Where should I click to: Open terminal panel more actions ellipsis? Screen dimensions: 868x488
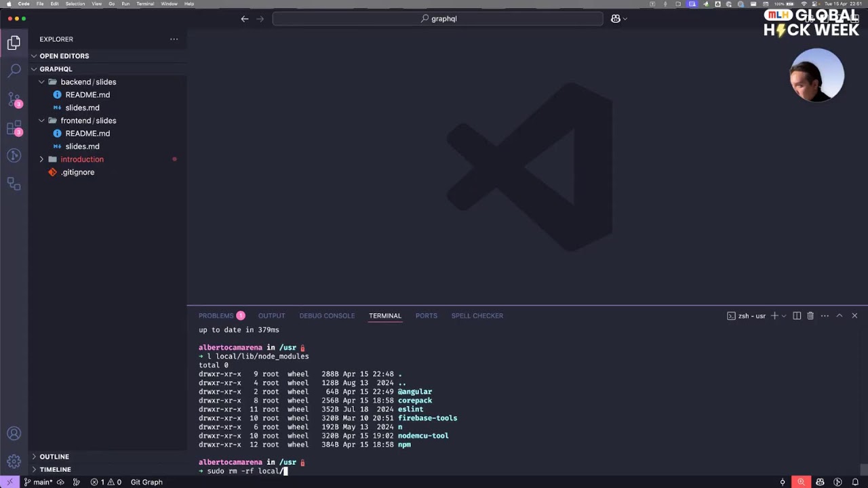pos(825,316)
